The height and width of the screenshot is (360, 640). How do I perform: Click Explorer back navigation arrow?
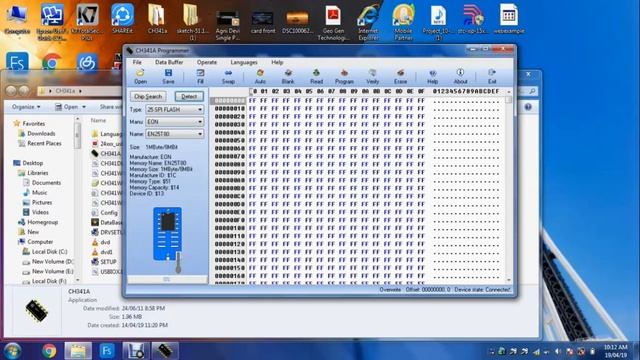11,91
